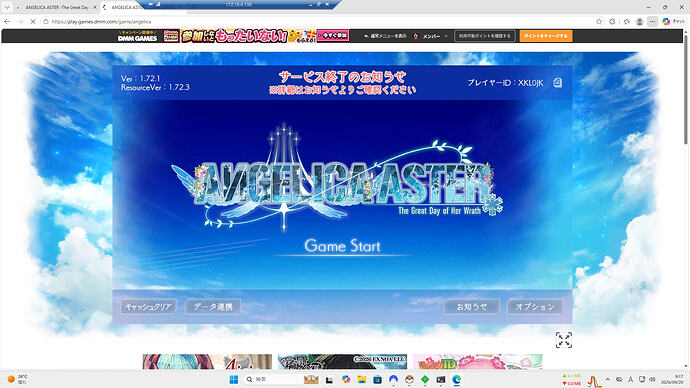Open the browser favorites list icon
This screenshot has width=690, height=388.
[x=627, y=21]
